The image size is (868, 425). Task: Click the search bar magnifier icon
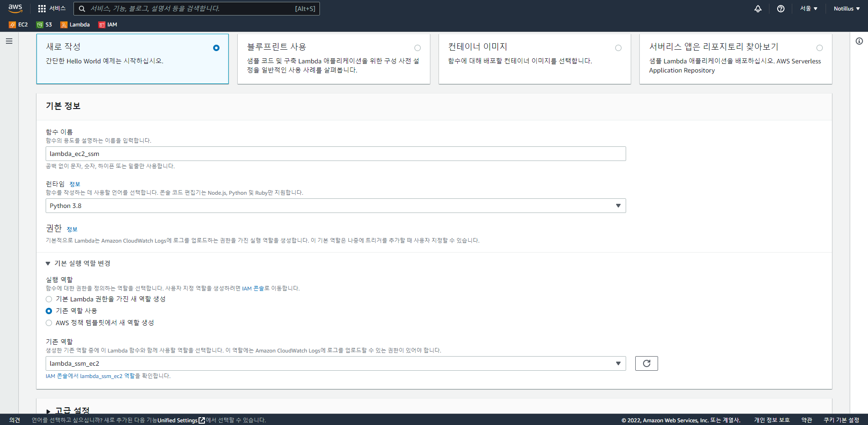pyautogui.click(x=82, y=9)
